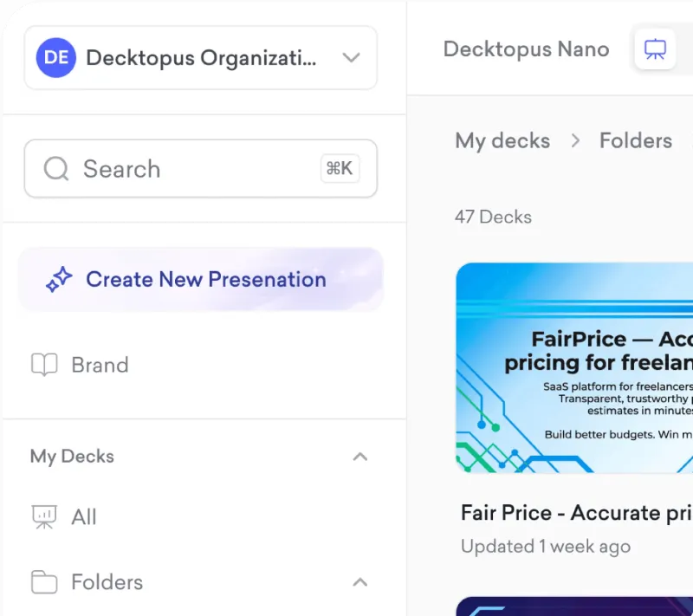This screenshot has width=693, height=616.
Task: Open the FairPrice deck thumbnail
Action: click(x=574, y=367)
